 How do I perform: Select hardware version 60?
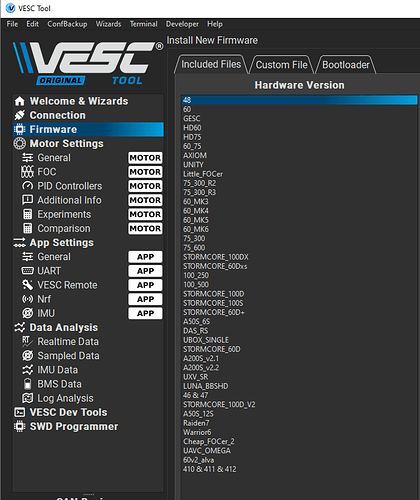pos(299,109)
